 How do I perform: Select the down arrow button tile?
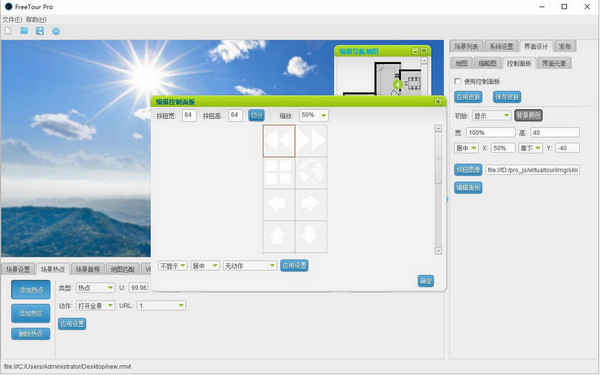tap(311, 236)
